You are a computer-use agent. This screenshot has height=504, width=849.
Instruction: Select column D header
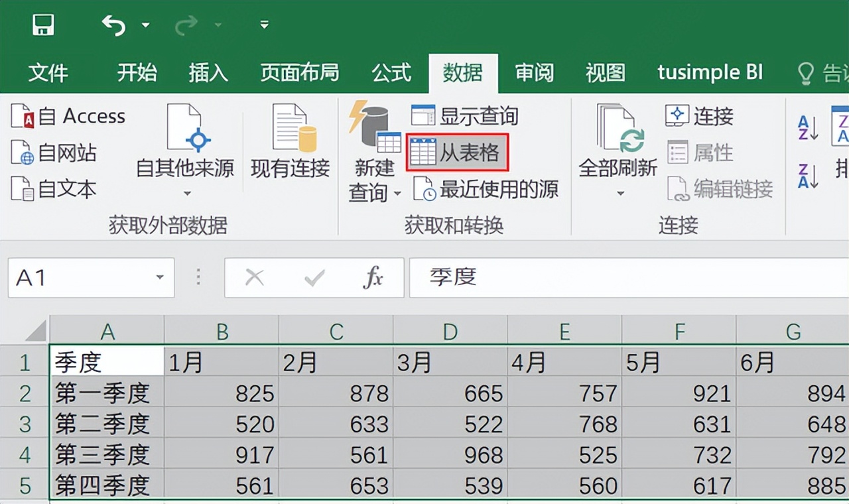[450, 330]
